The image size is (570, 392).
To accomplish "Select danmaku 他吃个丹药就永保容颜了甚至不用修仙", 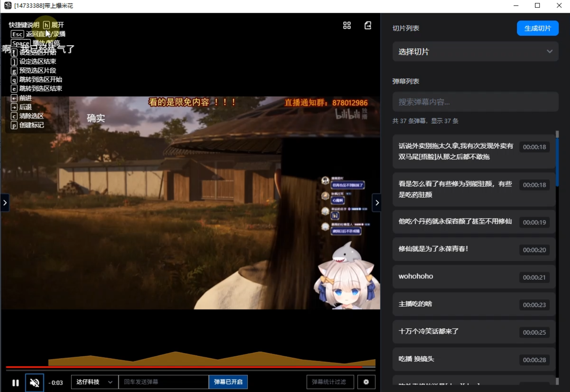I will click(474, 222).
